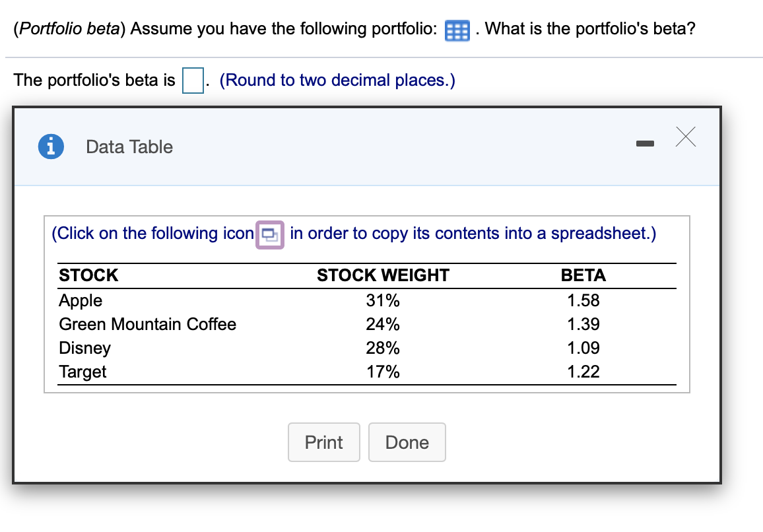Click the Print button
The image size is (763, 532).
tap(323, 442)
